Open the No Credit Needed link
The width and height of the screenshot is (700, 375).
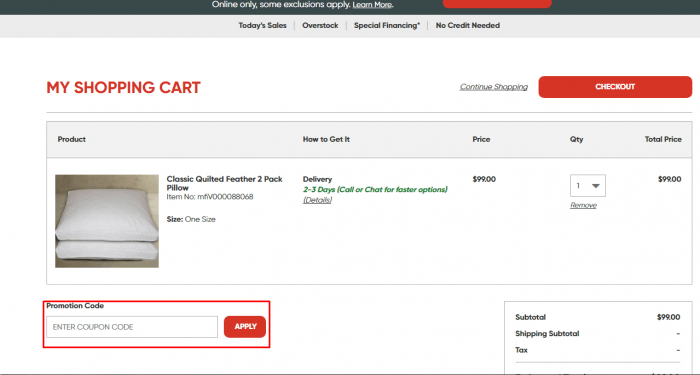pos(468,25)
